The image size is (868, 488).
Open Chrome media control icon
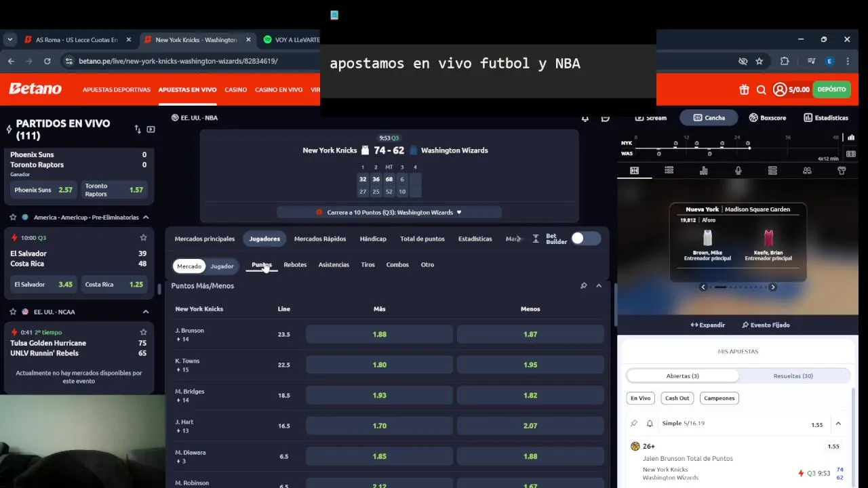(x=811, y=61)
